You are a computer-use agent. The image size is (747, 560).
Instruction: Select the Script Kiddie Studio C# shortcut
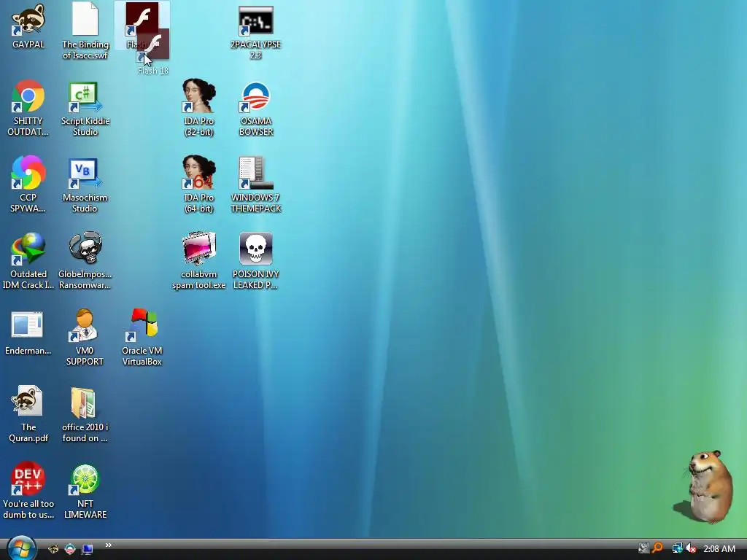pyautogui.click(x=85, y=108)
